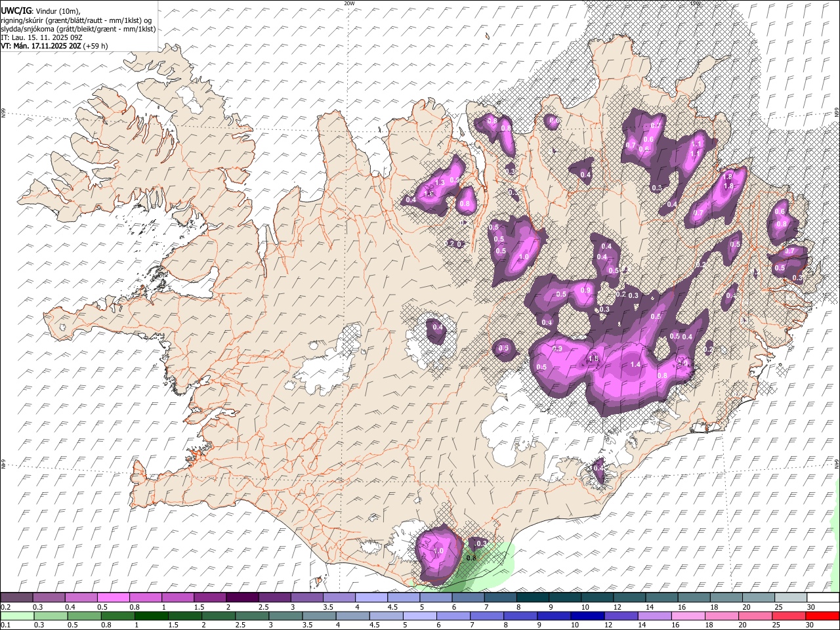Click upper legend swatch starting at 6

point(468,597)
